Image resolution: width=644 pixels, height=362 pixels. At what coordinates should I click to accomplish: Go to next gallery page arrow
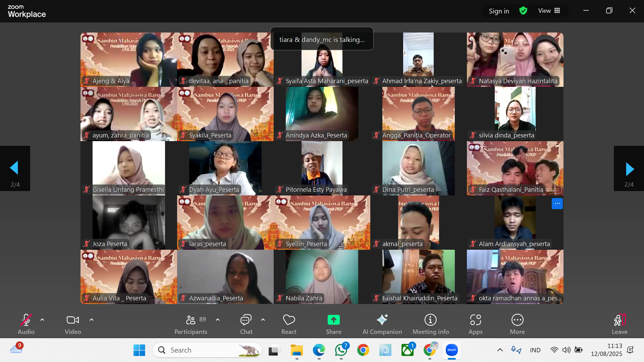[629, 169]
